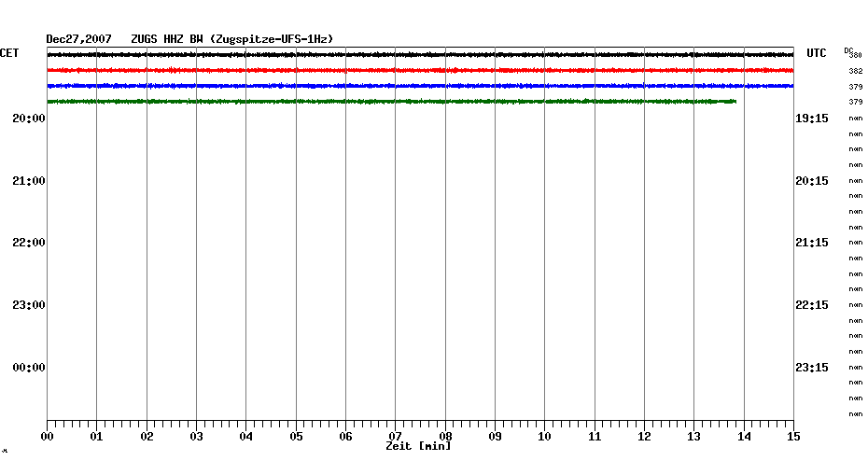Select the 21:00 CET time label
Viewport: 868px width, 461px height.
coord(29,181)
